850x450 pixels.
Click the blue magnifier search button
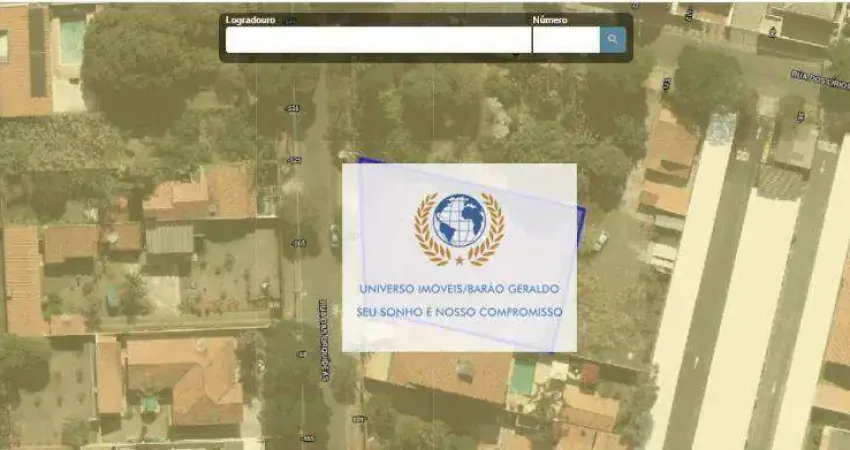pos(613,40)
